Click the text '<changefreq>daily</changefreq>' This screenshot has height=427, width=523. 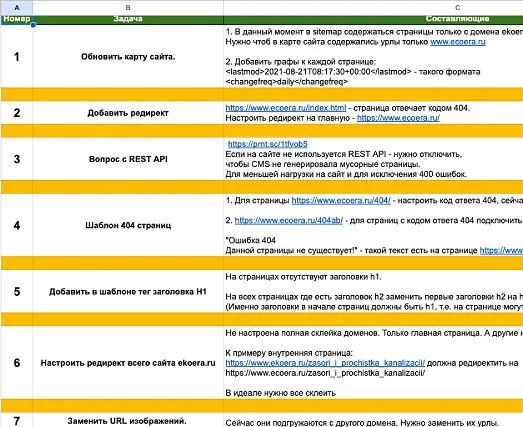pos(287,82)
